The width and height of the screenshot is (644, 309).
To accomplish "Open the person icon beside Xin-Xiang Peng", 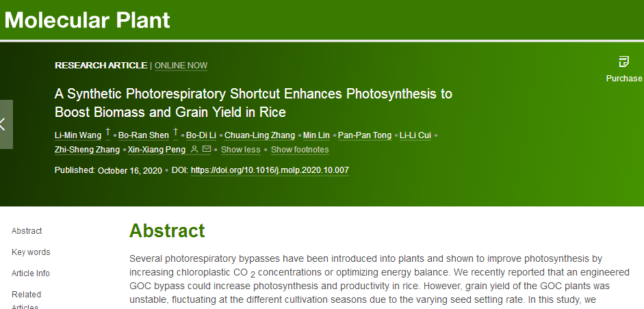I will tap(194, 149).
